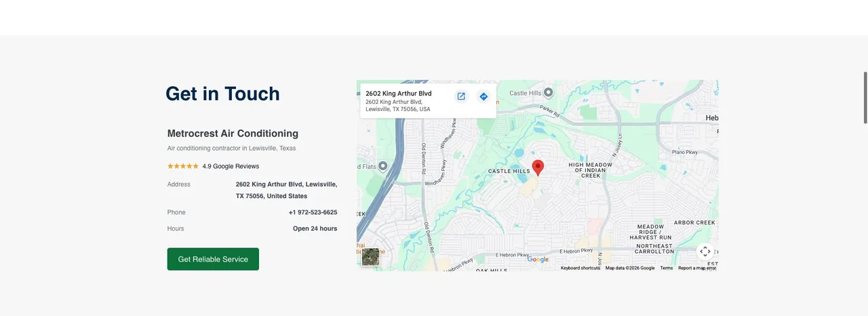Click the orange star rating icons
Screen dimensions: 868x316
point(183,166)
